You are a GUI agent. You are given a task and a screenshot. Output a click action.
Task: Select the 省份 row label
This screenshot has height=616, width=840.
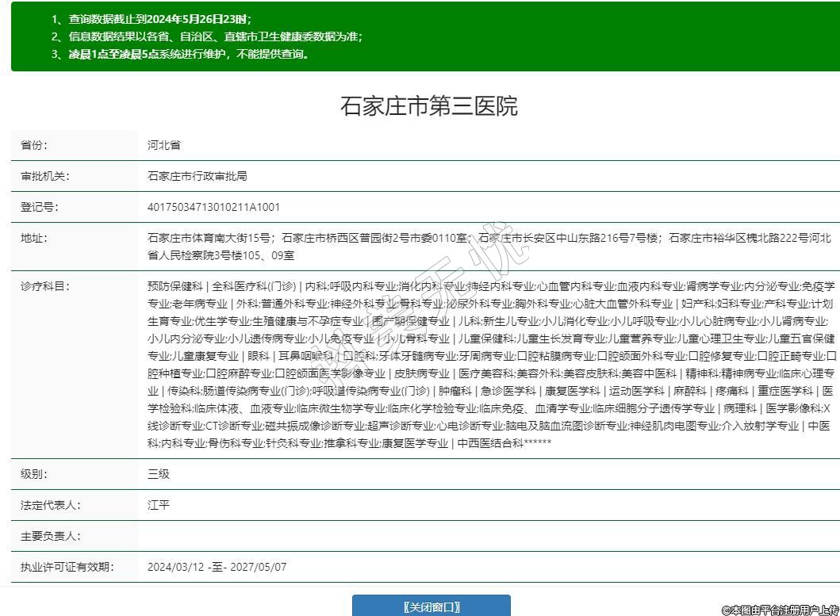[34, 145]
